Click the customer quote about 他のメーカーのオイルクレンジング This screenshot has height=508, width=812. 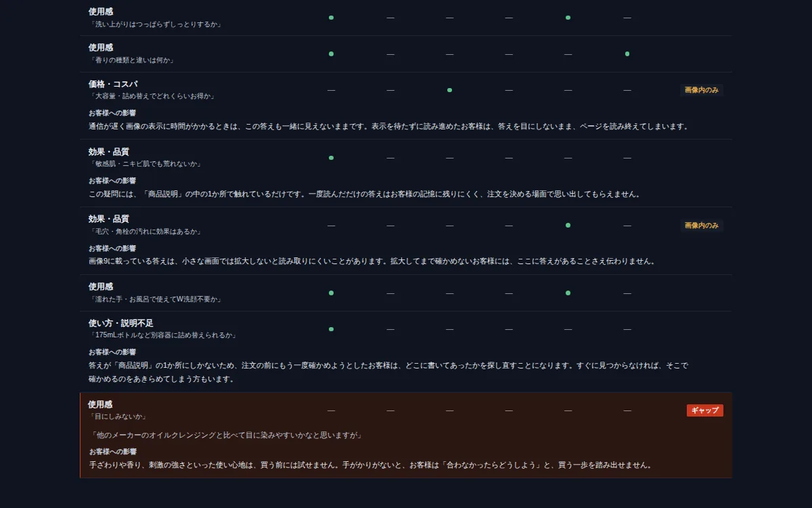pyautogui.click(x=226, y=436)
